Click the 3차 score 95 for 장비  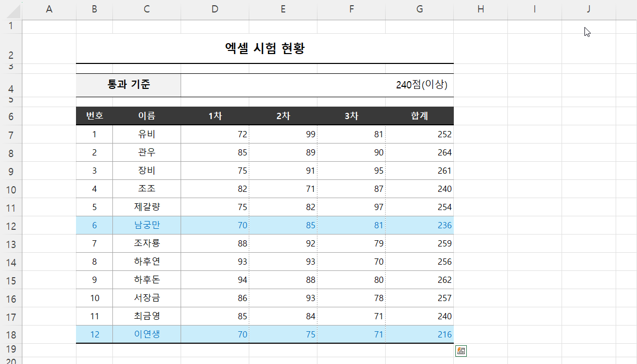pos(351,171)
